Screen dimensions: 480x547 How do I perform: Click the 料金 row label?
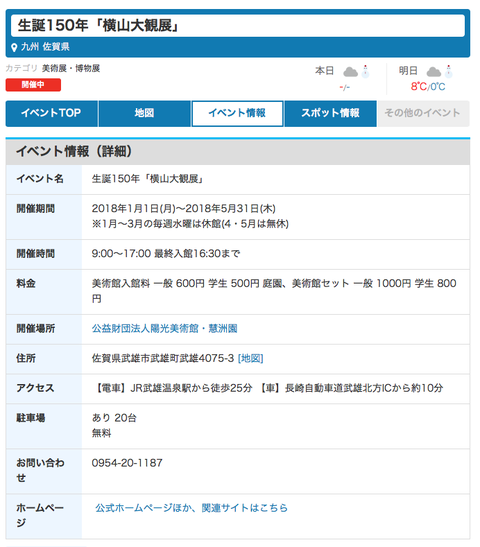coord(26,283)
